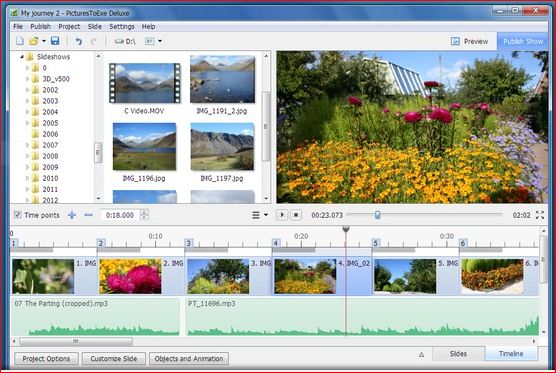
Task: Select the IMG_1191_2.jpg thumbnail
Action: [x=222, y=79]
